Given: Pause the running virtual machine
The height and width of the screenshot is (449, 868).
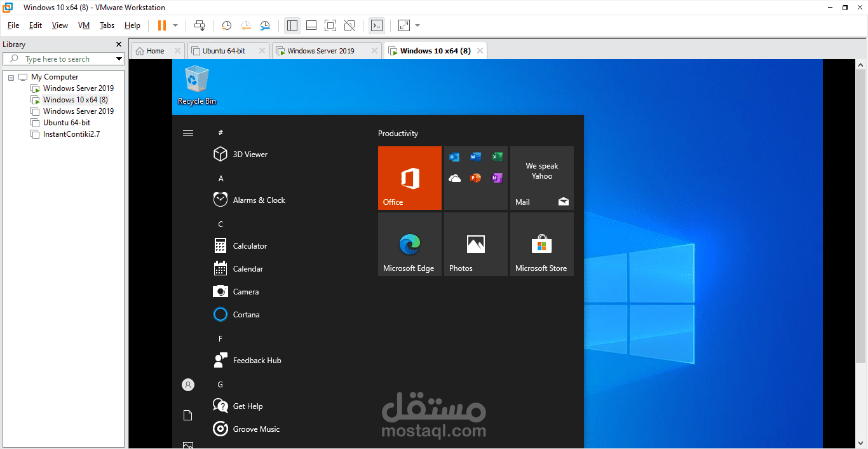Looking at the screenshot, I should [x=161, y=25].
